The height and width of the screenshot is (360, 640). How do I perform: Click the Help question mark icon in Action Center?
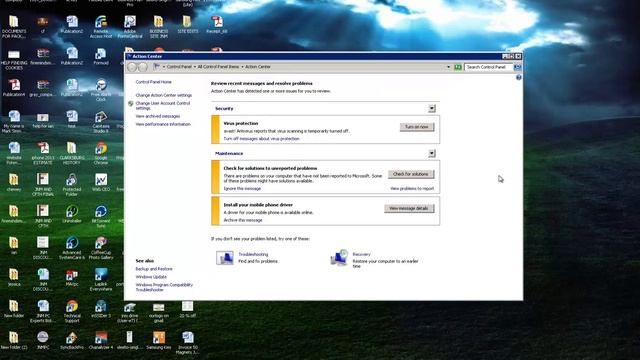coord(518,78)
